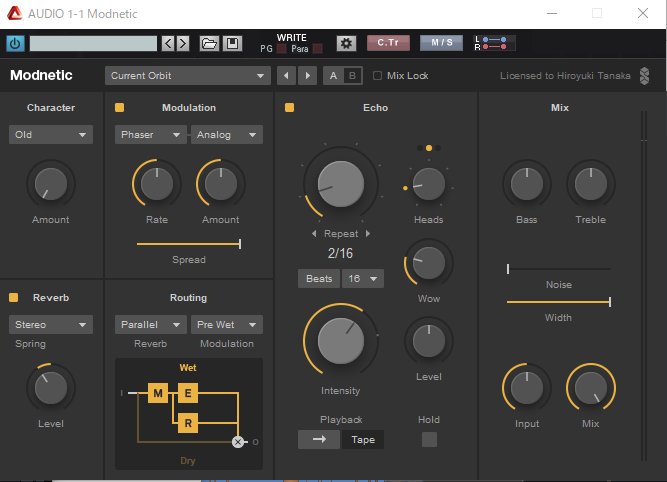667x482 pixels.
Task: Toggle the PG write indicator
Action: coord(282,49)
